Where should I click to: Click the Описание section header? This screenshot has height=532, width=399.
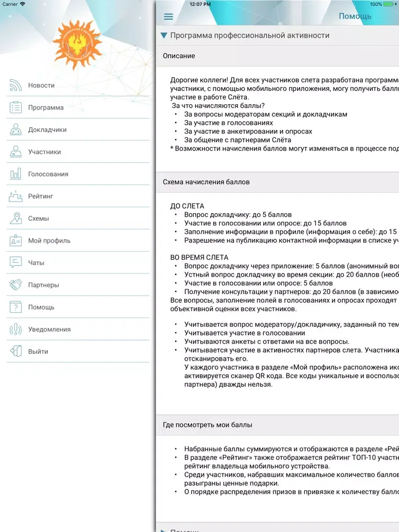[278, 56]
